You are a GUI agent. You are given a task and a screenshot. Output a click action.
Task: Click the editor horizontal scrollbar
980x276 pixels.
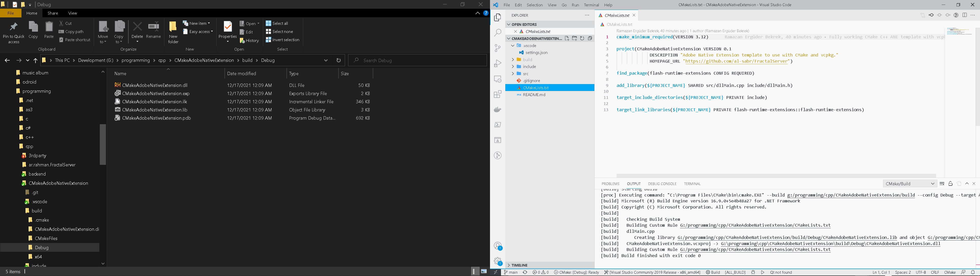point(776,176)
